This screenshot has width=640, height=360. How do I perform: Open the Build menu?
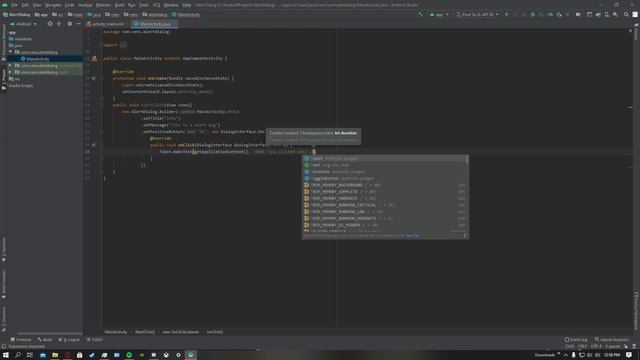click(119, 5)
